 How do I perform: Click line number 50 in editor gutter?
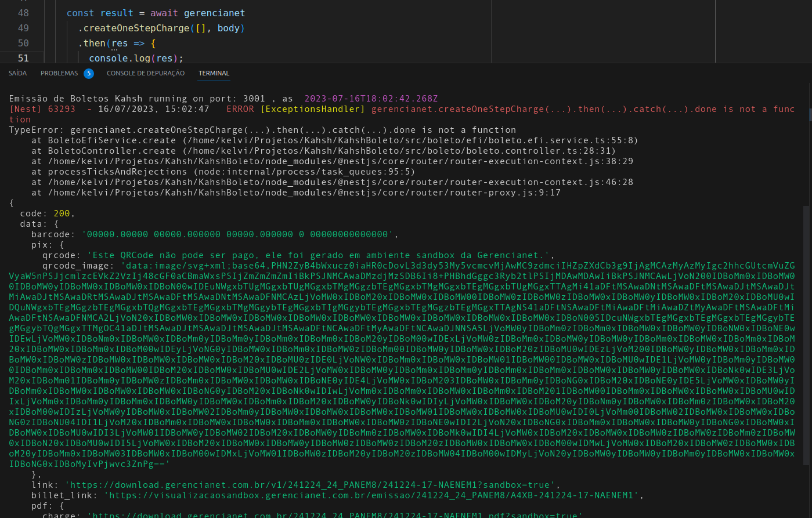tap(23, 43)
